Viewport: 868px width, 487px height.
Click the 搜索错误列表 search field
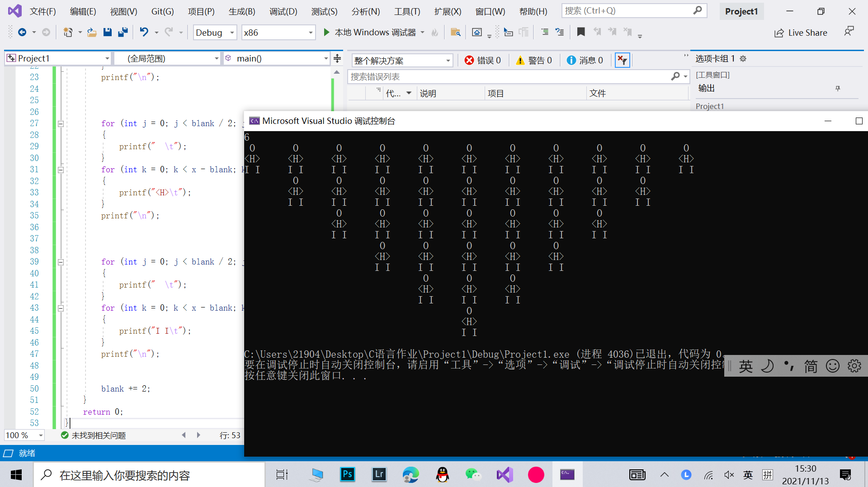pyautogui.click(x=518, y=76)
